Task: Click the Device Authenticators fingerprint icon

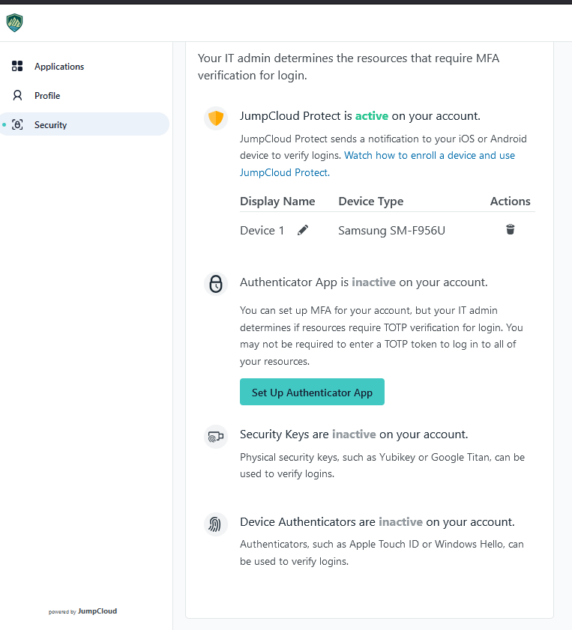Action: pyautogui.click(x=216, y=524)
